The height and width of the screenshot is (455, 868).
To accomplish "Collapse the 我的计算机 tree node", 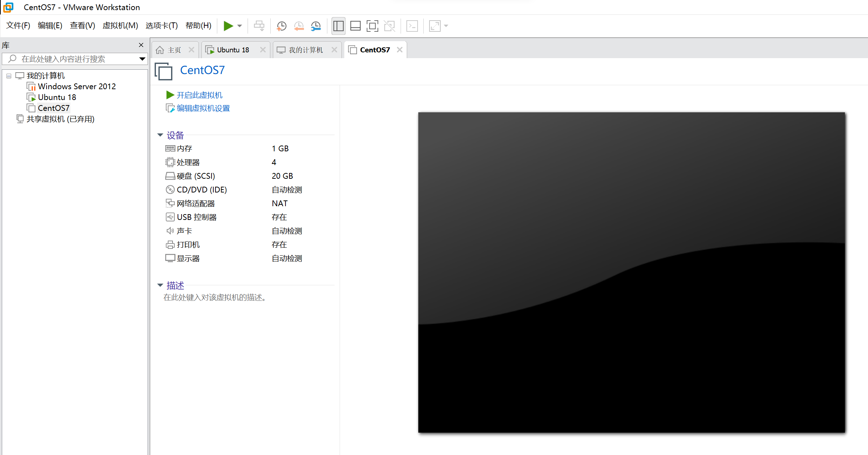I will [x=9, y=76].
